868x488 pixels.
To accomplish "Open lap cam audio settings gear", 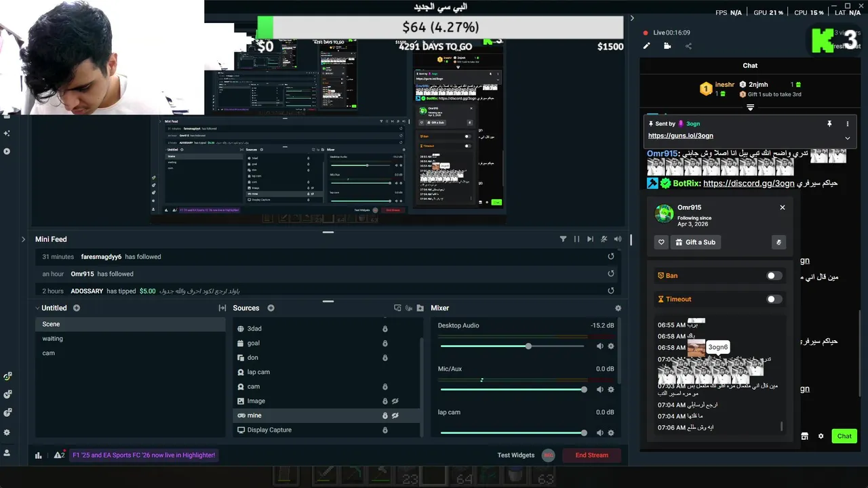I will click(611, 433).
